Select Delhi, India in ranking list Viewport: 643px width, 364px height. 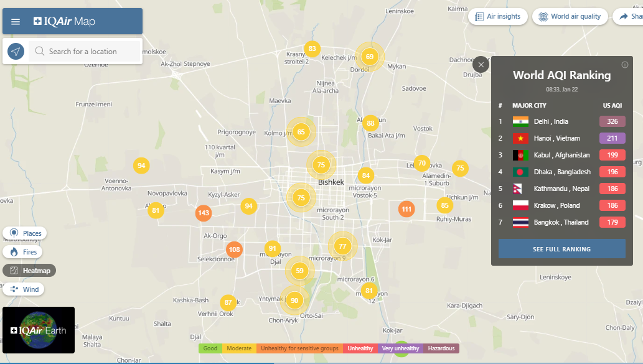[551, 121]
